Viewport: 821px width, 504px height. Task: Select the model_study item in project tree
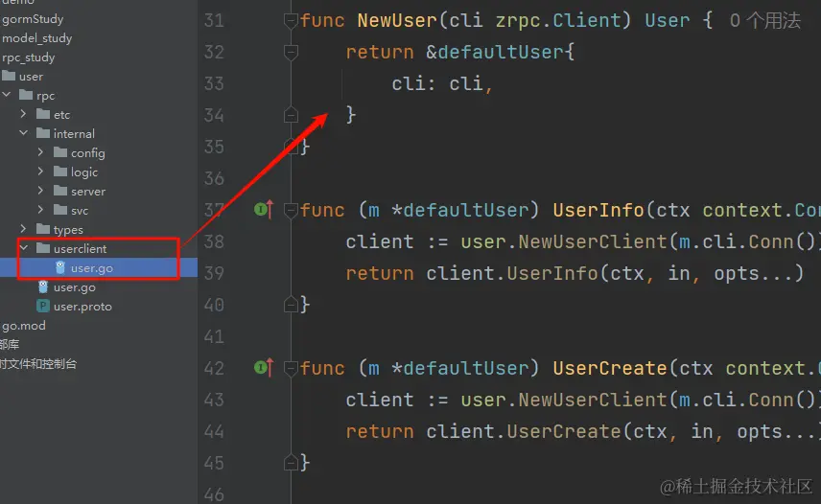[x=37, y=38]
